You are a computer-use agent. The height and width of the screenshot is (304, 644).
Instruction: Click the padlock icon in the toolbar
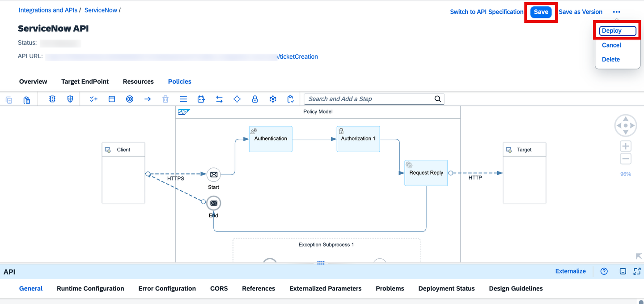pos(255,99)
